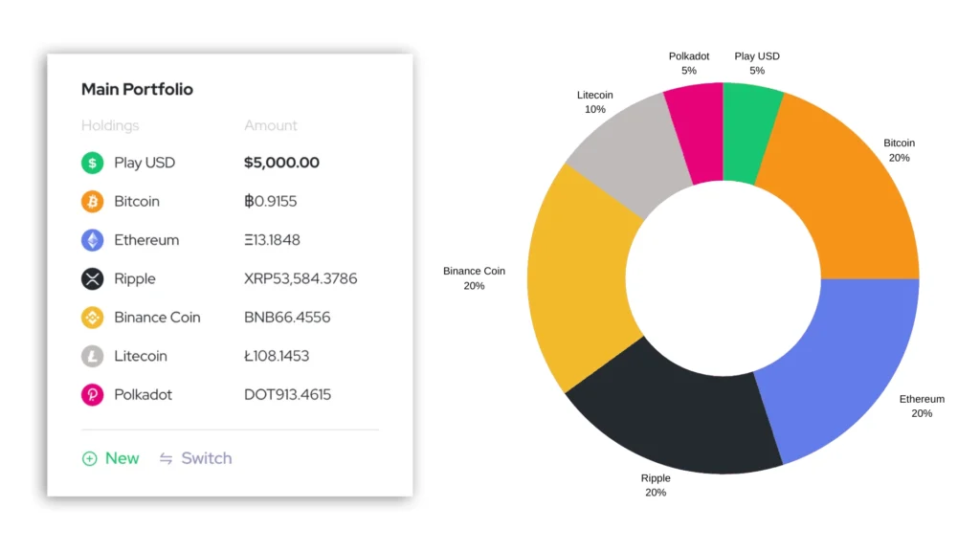
Task: Click the pink Polkadot icon
Action: [x=93, y=395]
